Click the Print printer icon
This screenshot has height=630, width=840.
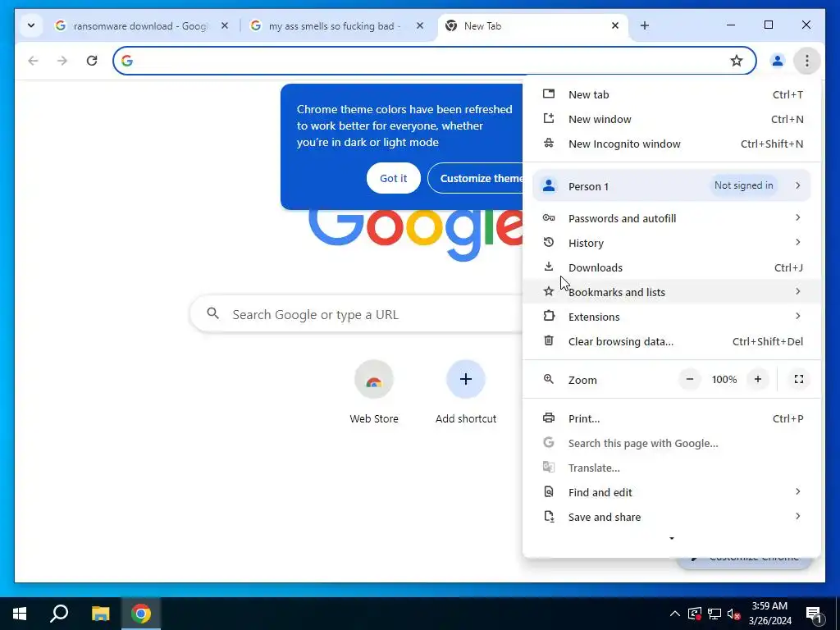(549, 418)
